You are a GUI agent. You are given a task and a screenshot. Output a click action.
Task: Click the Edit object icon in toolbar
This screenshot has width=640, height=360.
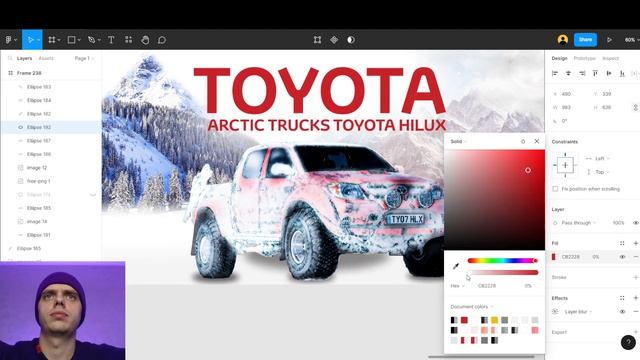coord(318,40)
